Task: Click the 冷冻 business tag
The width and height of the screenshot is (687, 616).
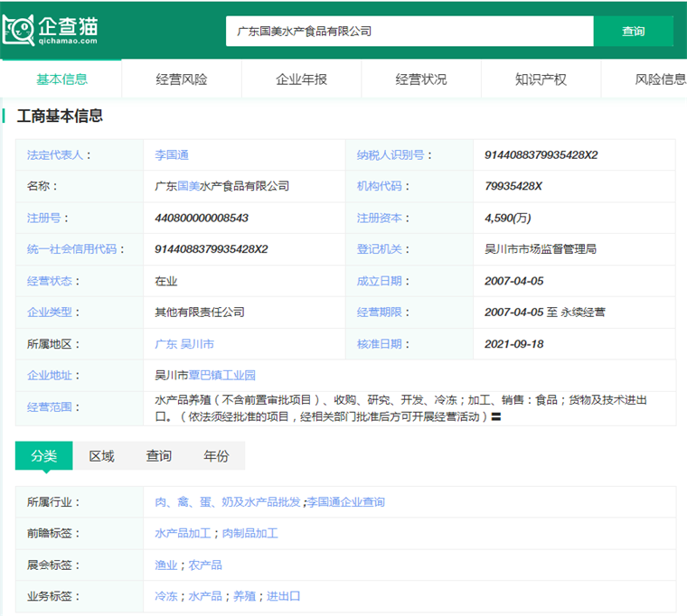Action: point(166,596)
